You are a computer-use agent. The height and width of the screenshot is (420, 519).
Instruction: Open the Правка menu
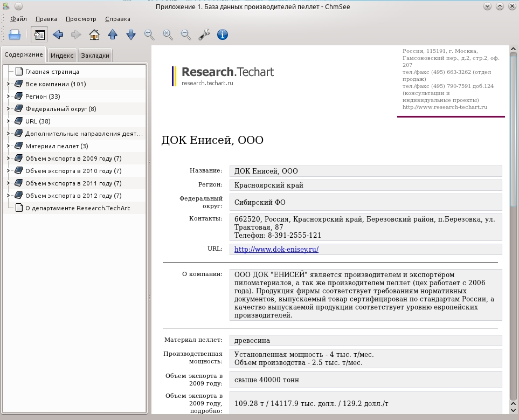coord(46,19)
